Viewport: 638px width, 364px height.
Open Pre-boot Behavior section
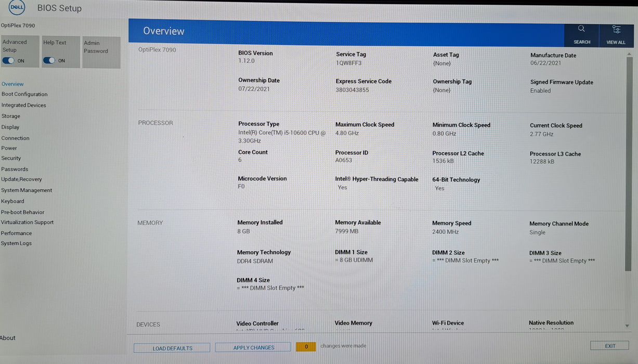pyautogui.click(x=22, y=212)
